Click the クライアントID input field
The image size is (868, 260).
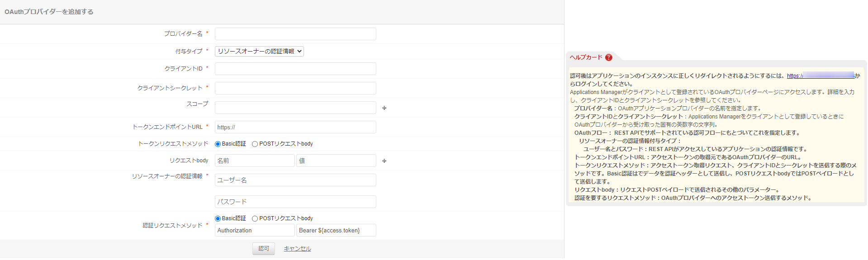295,69
